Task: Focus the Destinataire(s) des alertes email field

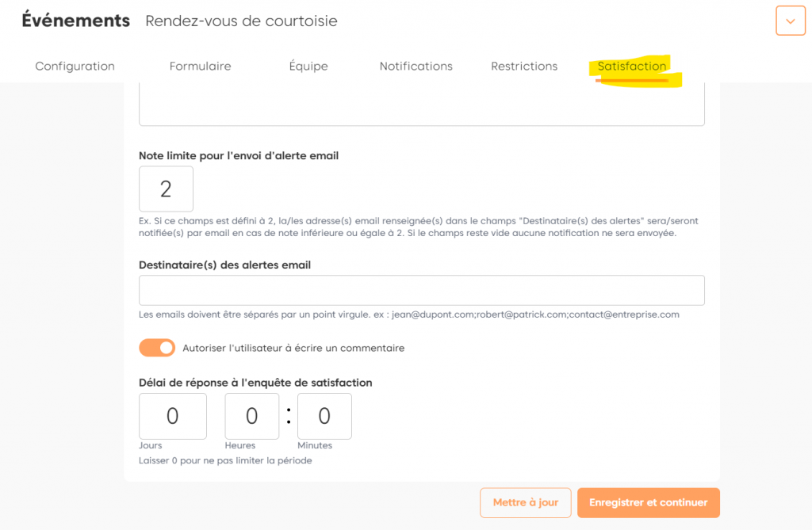Action: (421, 290)
